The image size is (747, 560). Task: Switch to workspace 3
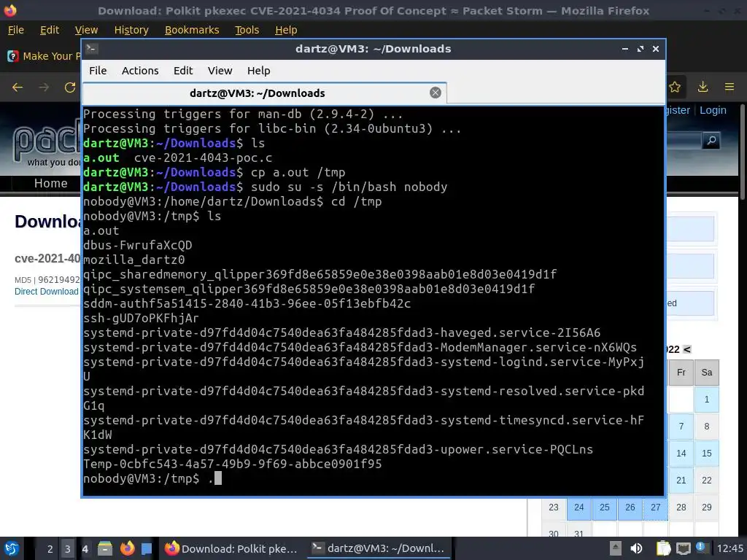[x=67, y=549]
